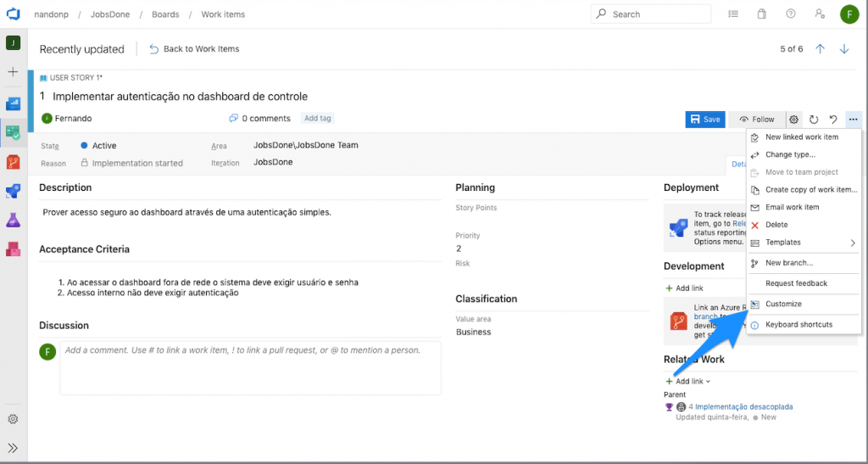Open the JobsDone project tile in sidebar
The height and width of the screenshot is (464, 868).
[13, 42]
